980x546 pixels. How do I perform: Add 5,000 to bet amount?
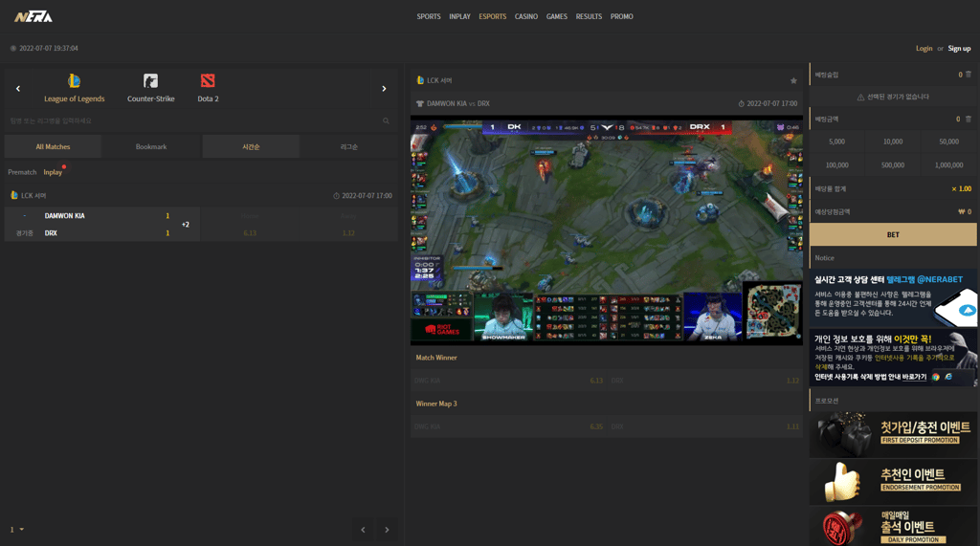coord(836,142)
